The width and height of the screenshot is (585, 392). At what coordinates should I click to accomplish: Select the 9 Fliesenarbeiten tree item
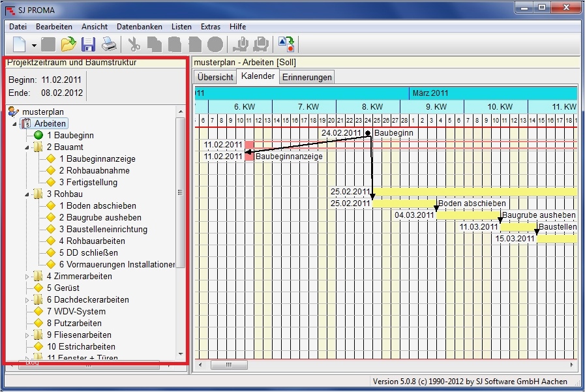point(79,335)
